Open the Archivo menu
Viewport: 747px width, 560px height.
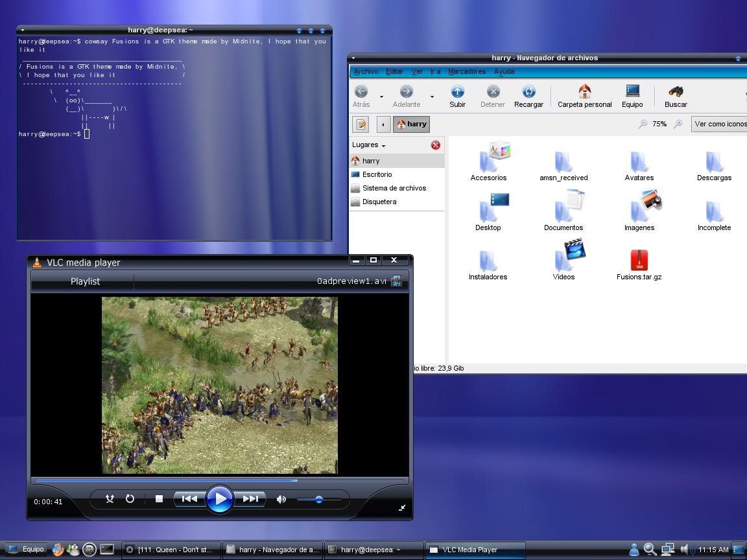tap(366, 71)
